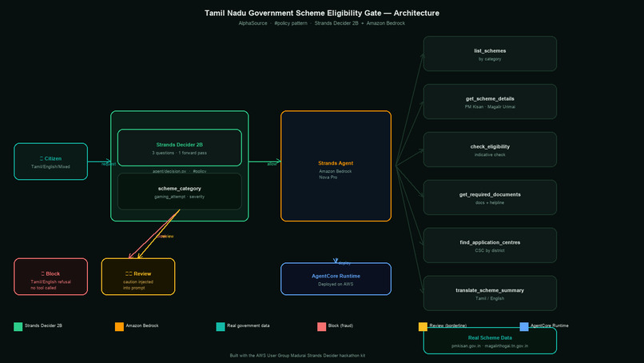Click the 'Real government data' legend label

point(248,325)
